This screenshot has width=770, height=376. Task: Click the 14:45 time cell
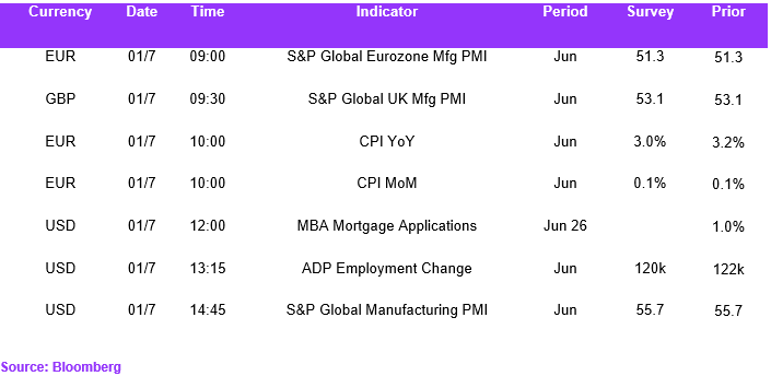[208, 310]
